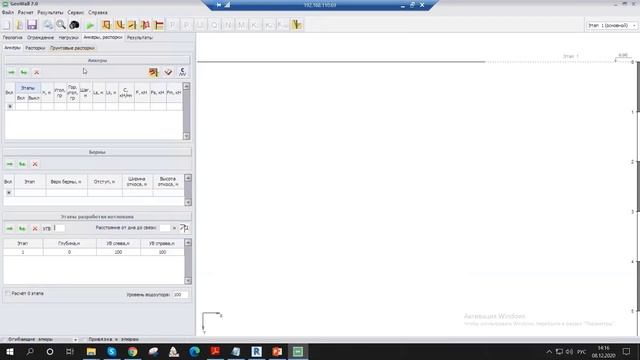
Task: Click the Уровень водоупора value field
Action: pos(180,295)
